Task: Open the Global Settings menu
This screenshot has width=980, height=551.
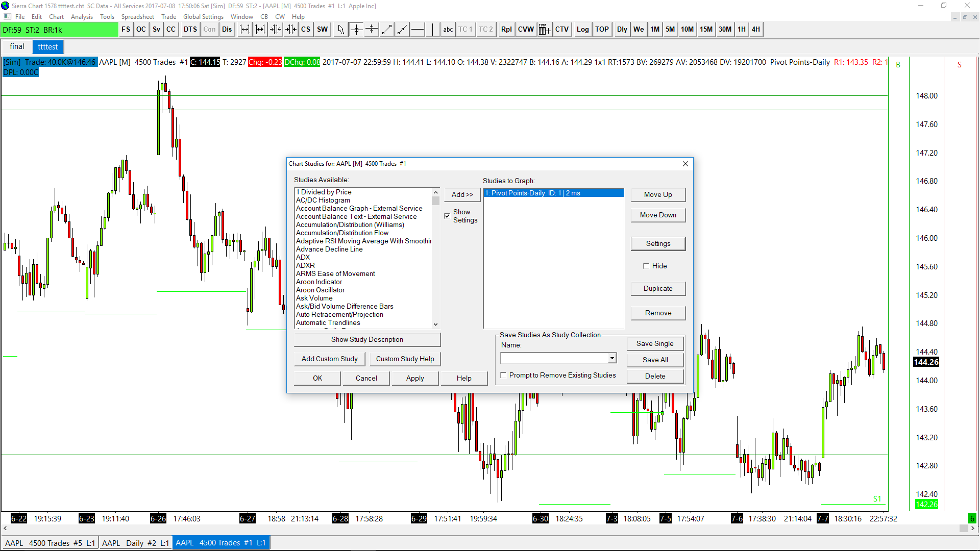Action: 203,17
